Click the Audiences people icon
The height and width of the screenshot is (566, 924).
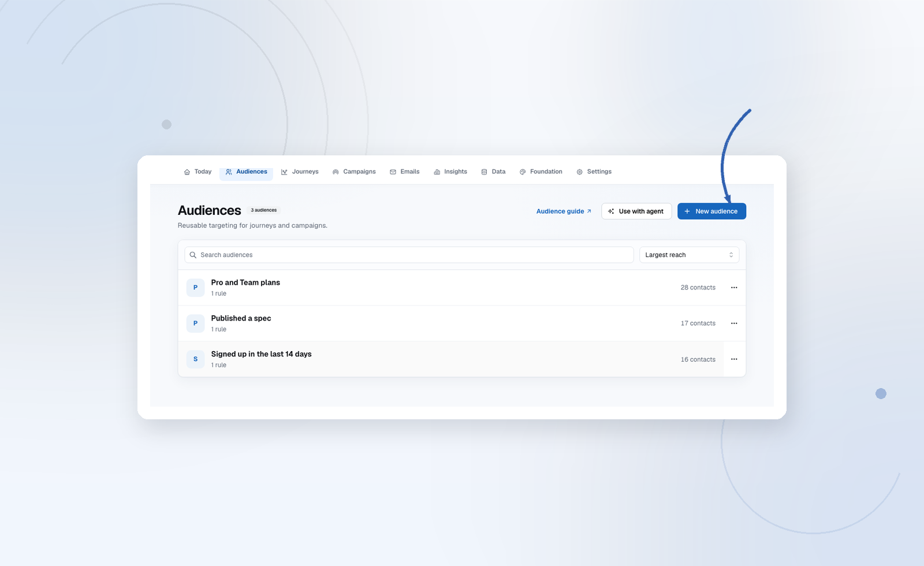(x=229, y=172)
